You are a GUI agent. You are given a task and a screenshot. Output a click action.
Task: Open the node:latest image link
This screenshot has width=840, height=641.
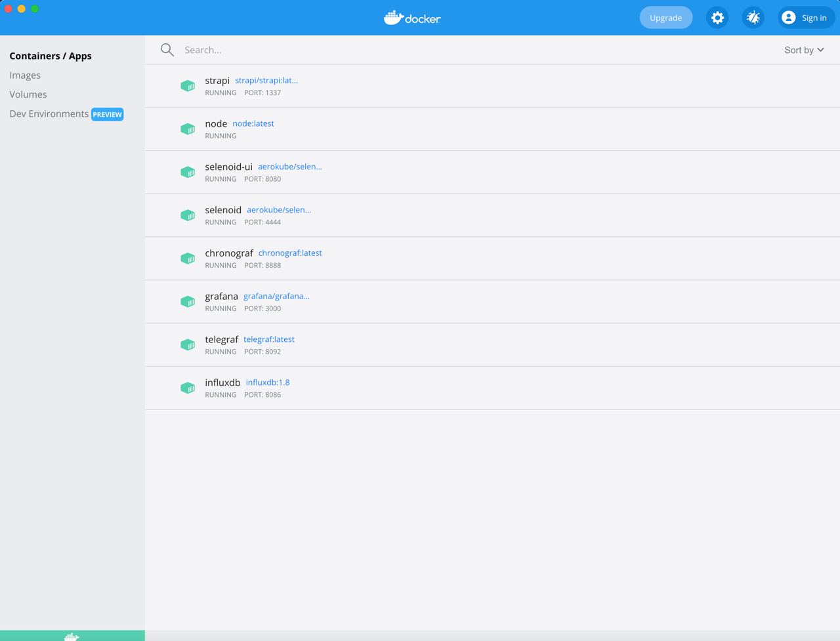click(253, 123)
